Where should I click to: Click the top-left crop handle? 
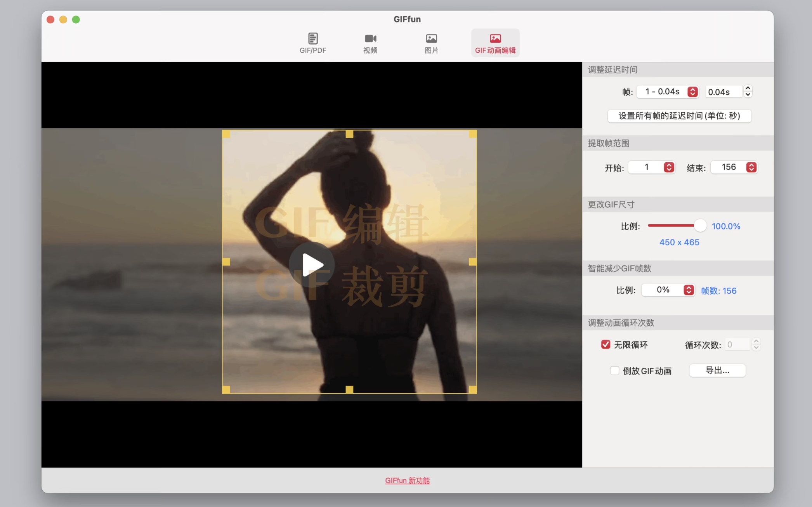click(x=226, y=134)
